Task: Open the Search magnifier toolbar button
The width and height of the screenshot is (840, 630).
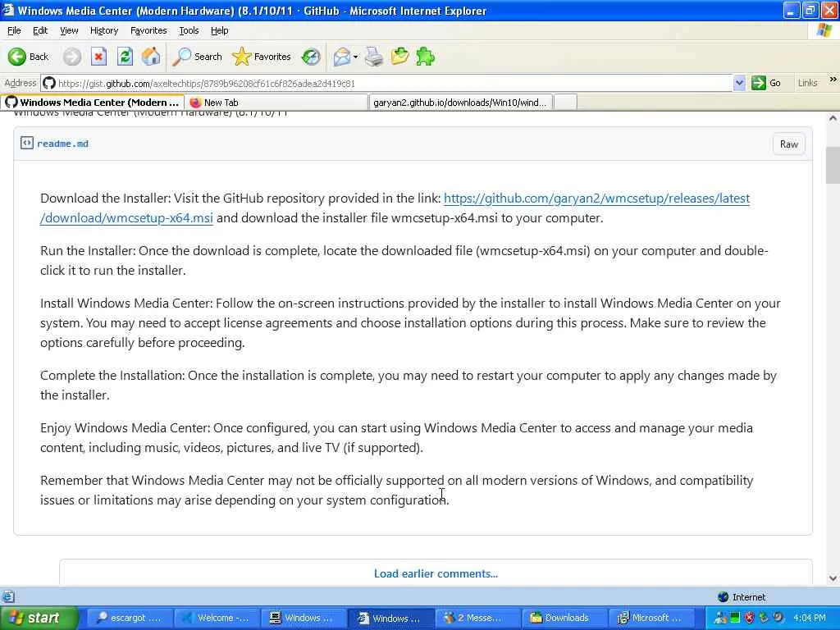Action: (197, 57)
